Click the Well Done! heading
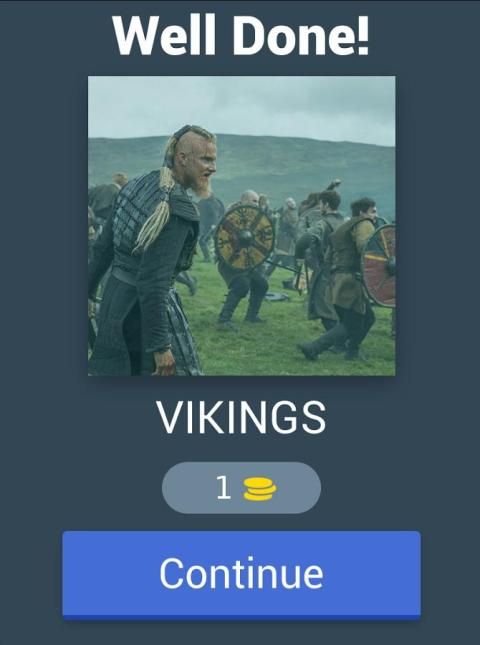Image resolution: width=480 pixels, height=645 pixels. [241, 35]
